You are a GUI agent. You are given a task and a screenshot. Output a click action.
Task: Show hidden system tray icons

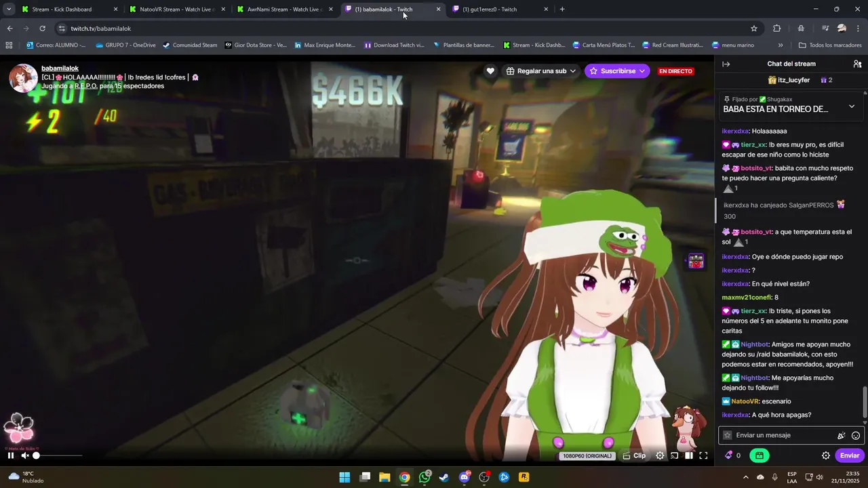[x=746, y=477]
